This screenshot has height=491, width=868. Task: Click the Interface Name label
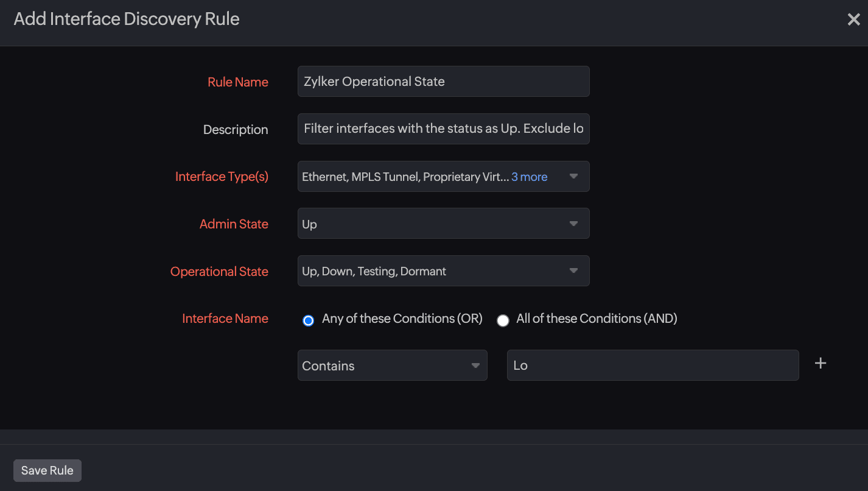tap(225, 319)
